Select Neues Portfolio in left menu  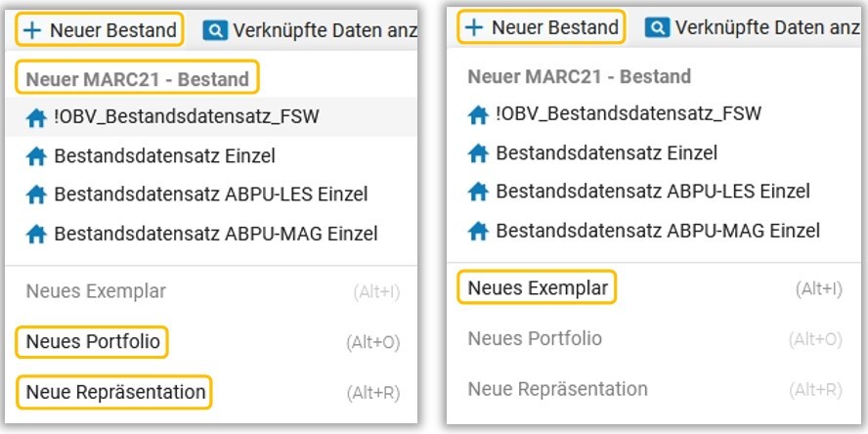pyautogui.click(x=211, y=342)
